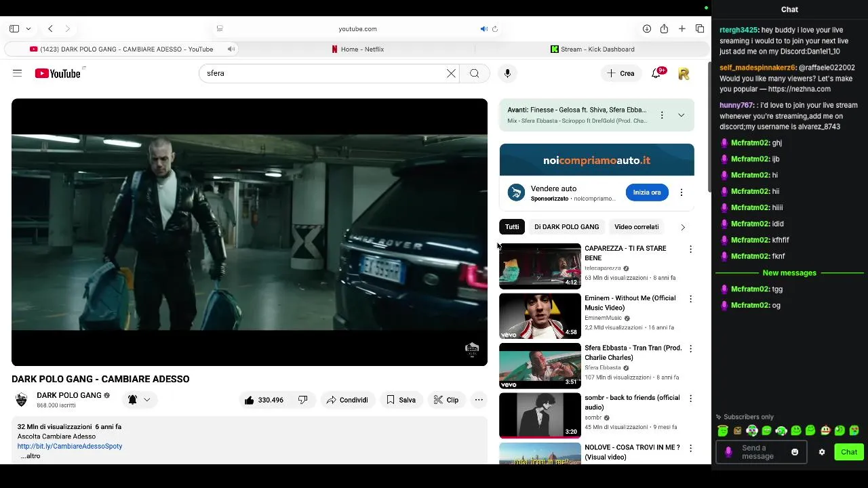Open sombr 'back to friends' title
868x488 pixels.
tap(632, 403)
